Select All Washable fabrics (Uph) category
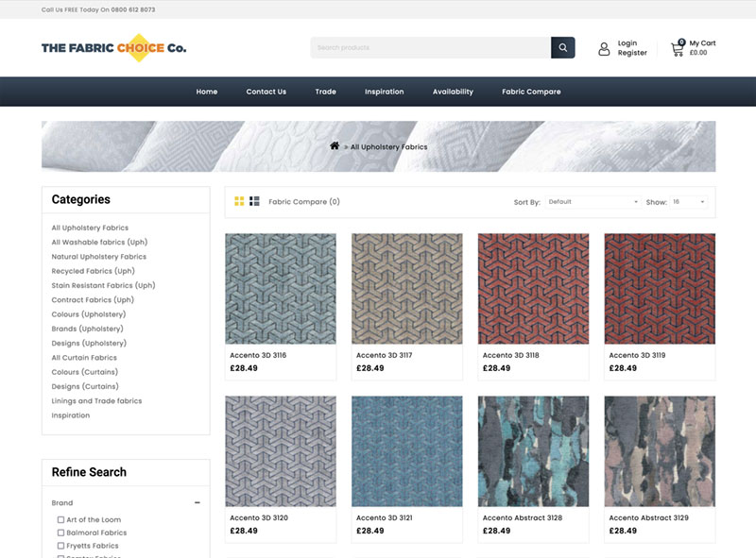 click(x=99, y=242)
